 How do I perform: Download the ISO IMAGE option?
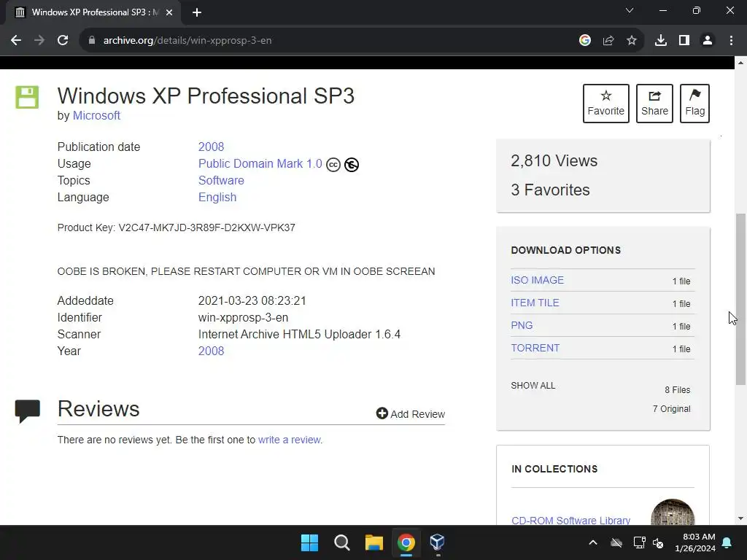point(538,280)
